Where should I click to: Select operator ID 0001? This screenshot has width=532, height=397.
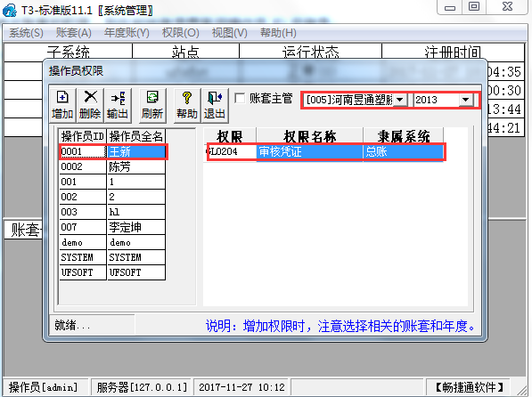click(83, 151)
